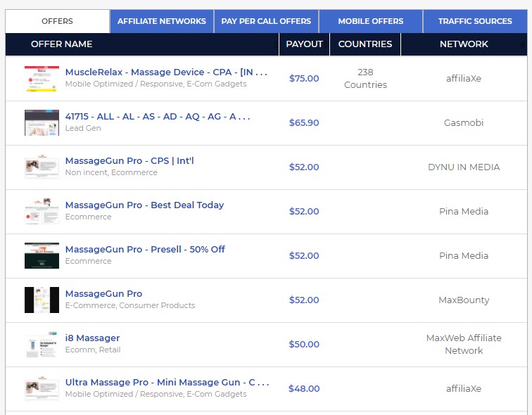Switch to the Mobile Offers tab
Viewport: 532px width, 415px height.
pos(370,21)
